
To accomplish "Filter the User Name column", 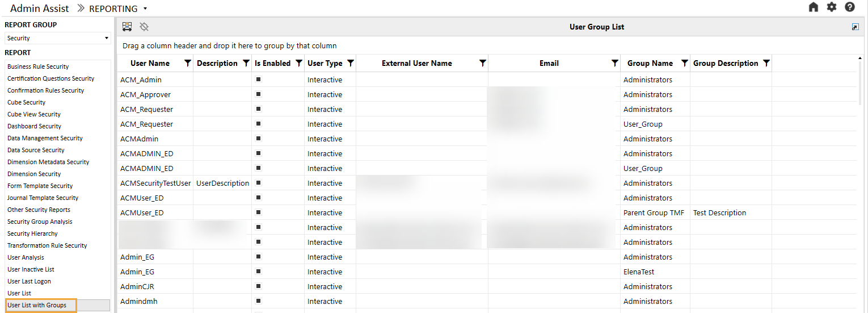I will [x=188, y=63].
